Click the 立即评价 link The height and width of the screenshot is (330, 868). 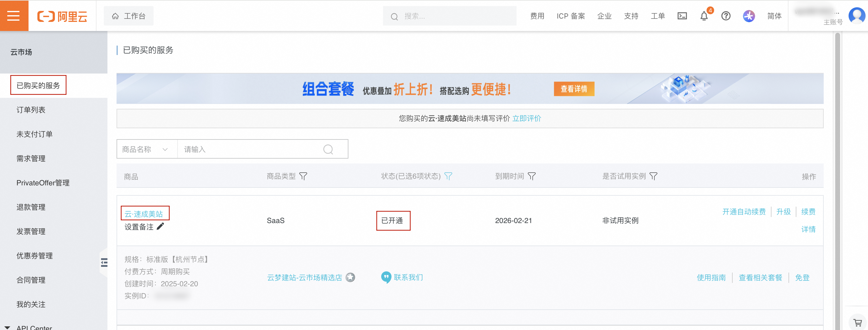pyautogui.click(x=526, y=118)
